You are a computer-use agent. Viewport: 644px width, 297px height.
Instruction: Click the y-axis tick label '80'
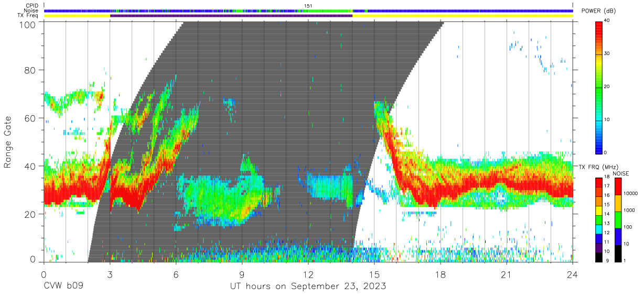(x=30, y=70)
